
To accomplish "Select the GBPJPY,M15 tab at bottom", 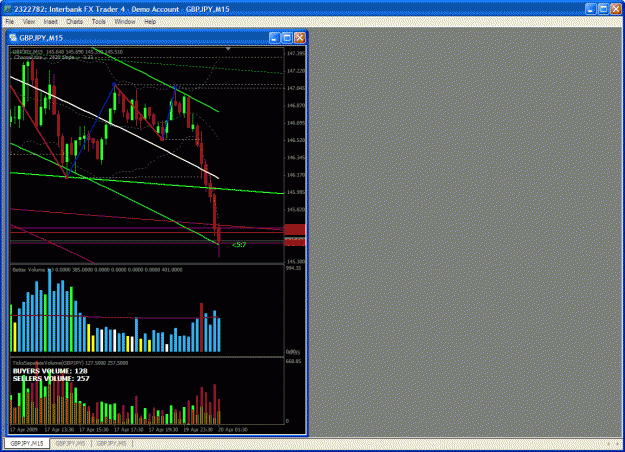I will click(27, 443).
